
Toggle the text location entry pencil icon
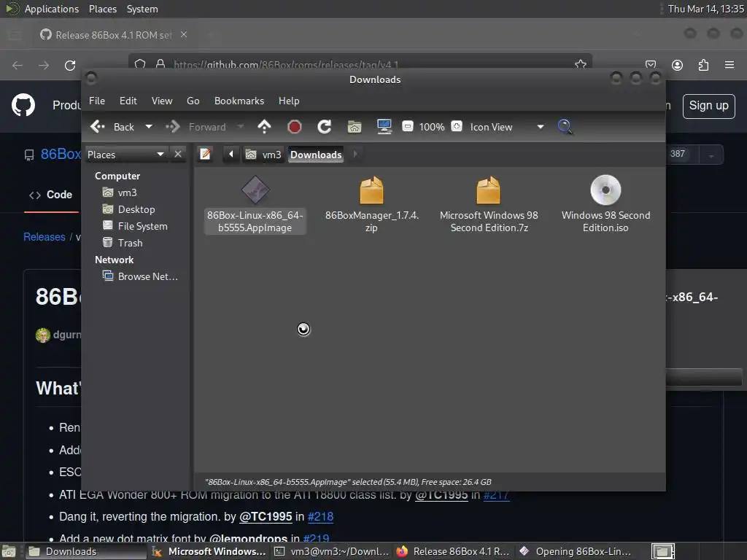pyautogui.click(x=205, y=154)
